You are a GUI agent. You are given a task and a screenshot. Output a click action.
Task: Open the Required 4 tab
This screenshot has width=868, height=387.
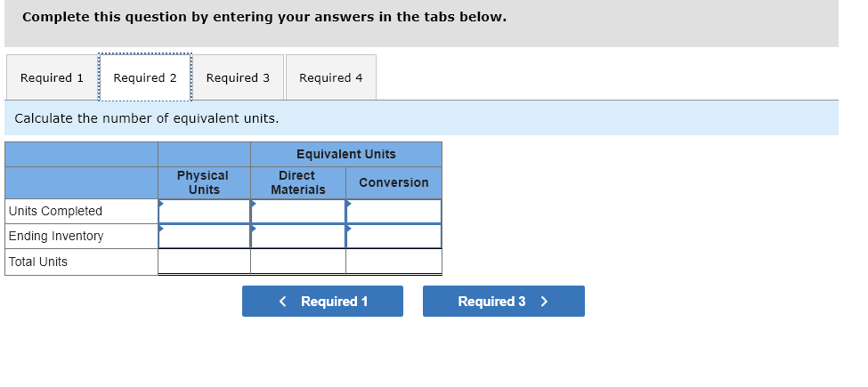pos(331,77)
